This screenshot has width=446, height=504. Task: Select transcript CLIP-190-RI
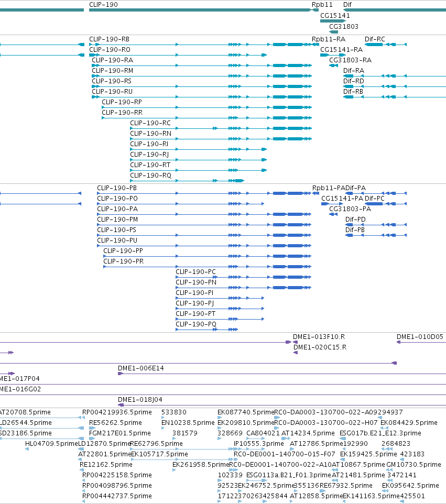tap(149, 144)
